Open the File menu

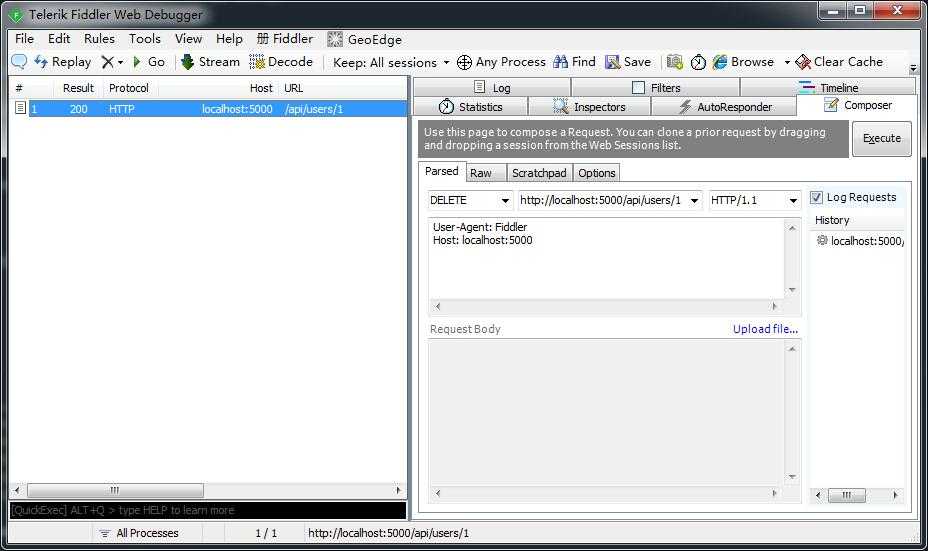[24, 38]
